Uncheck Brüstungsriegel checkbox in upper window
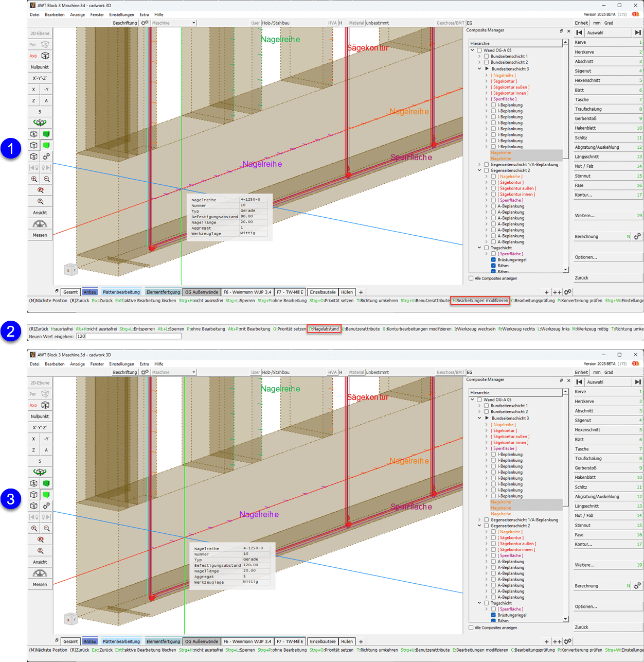 point(493,260)
